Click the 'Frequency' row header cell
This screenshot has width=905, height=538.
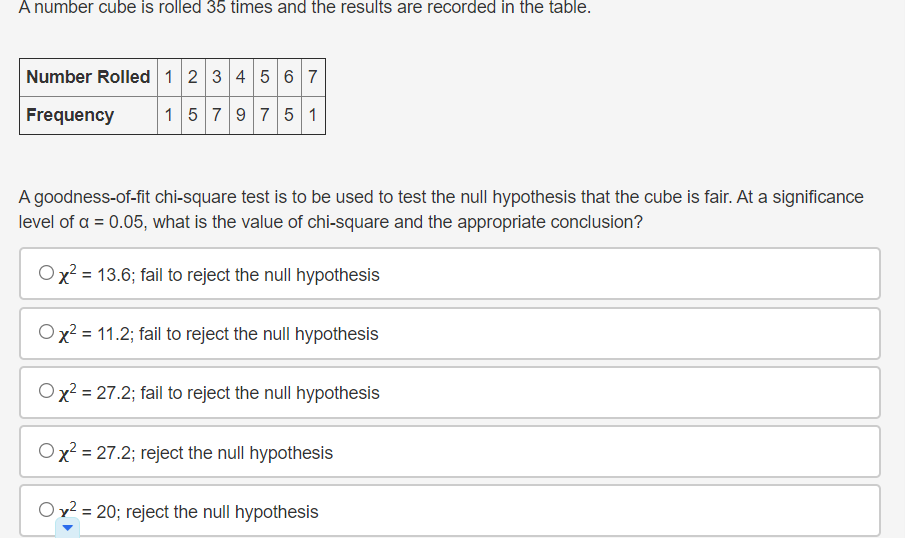tap(88, 115)
